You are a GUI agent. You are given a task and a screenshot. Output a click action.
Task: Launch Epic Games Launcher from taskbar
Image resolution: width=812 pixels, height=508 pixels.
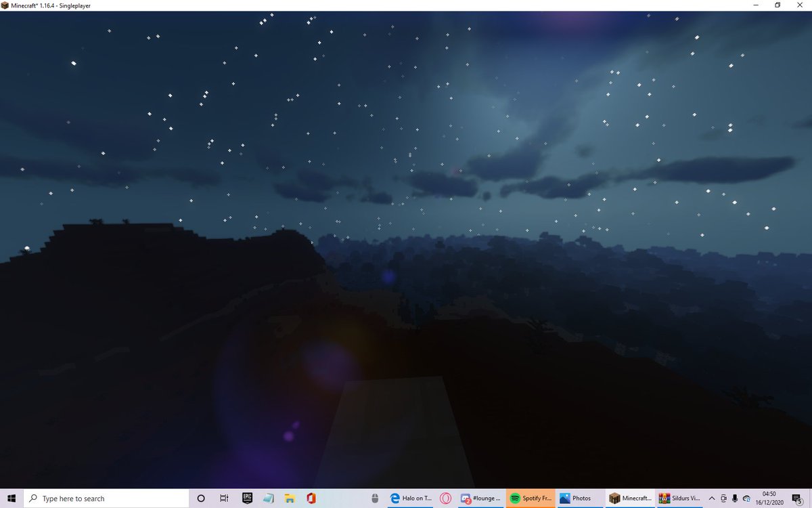click(x=247, y=499)
